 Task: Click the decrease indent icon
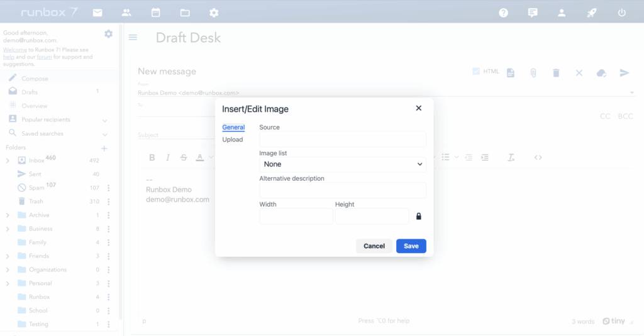[x=469, y=157]
